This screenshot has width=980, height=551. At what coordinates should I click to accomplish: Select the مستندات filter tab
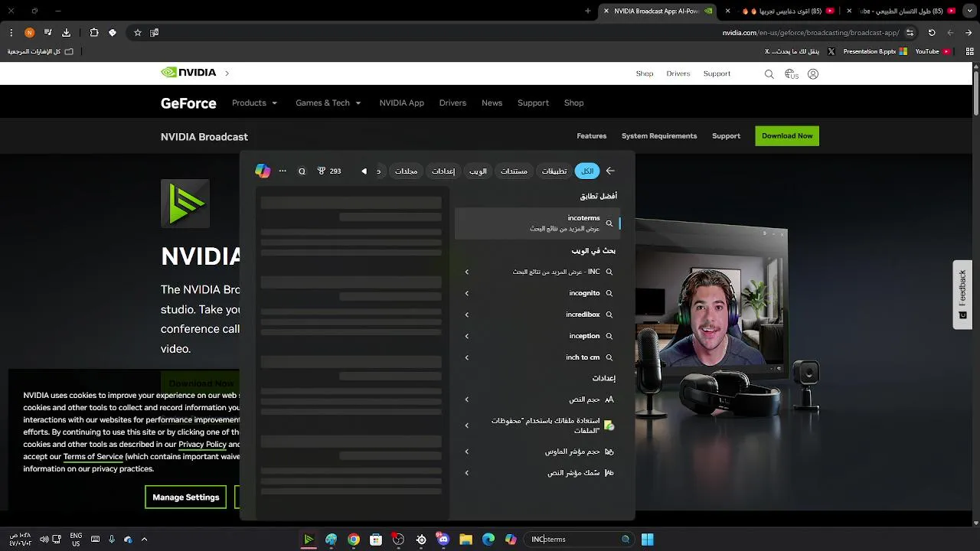pyautogui.click(x=514, y=171)
